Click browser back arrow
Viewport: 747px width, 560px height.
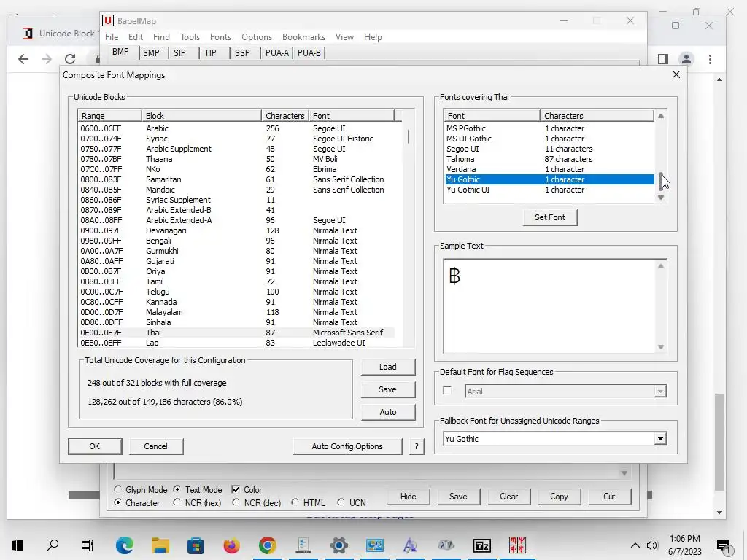tap(23, 59)
